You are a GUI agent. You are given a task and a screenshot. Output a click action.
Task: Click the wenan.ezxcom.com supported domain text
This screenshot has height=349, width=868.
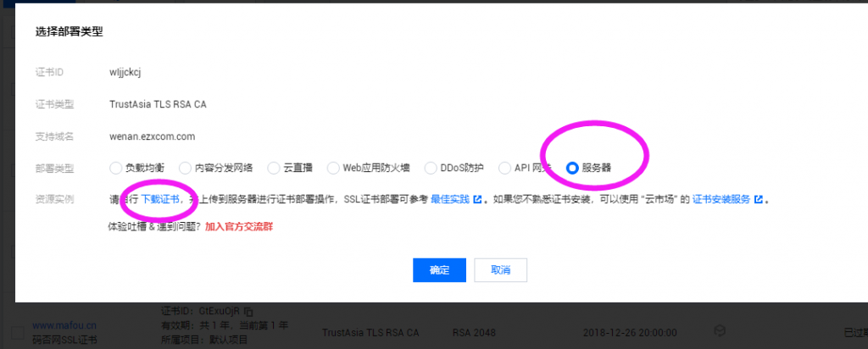(153, 136)
